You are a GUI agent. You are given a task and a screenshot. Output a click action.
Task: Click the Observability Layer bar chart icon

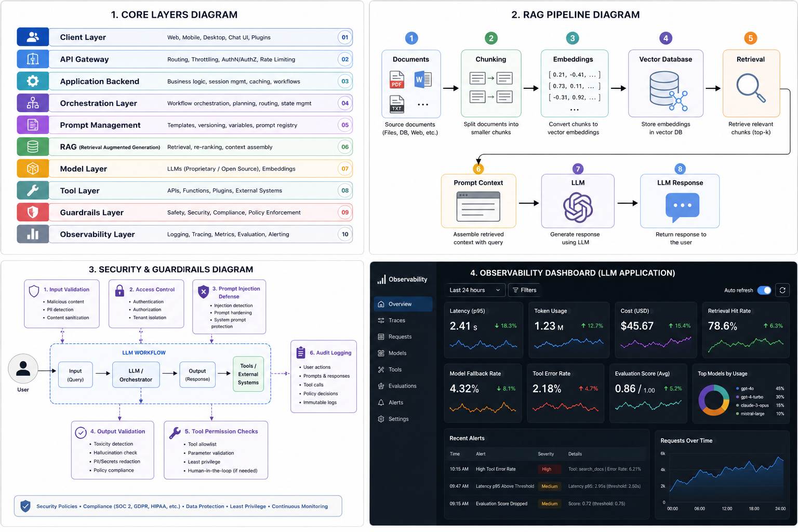33,234
